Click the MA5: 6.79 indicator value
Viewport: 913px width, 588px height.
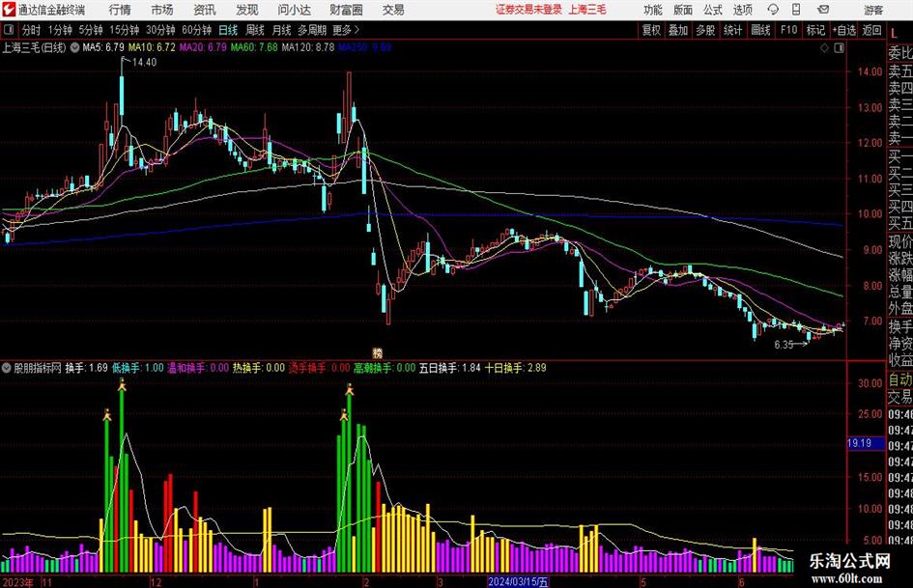103,47
